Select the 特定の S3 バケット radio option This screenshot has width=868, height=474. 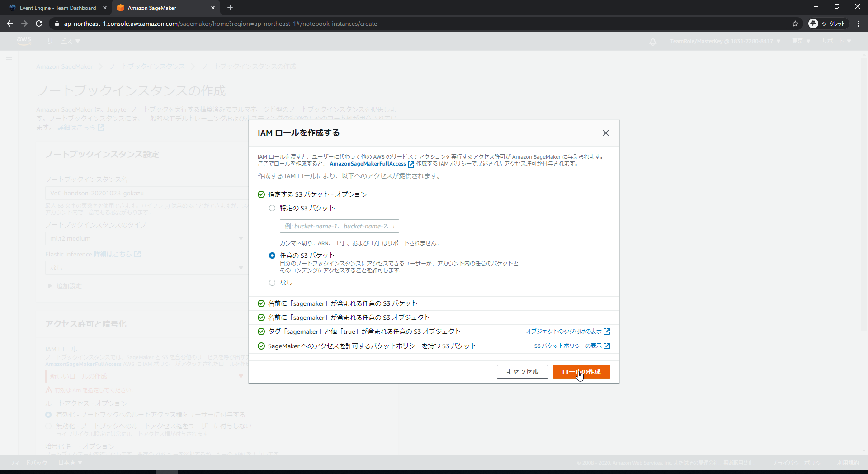pyautogui.click(x=272, y=208)
